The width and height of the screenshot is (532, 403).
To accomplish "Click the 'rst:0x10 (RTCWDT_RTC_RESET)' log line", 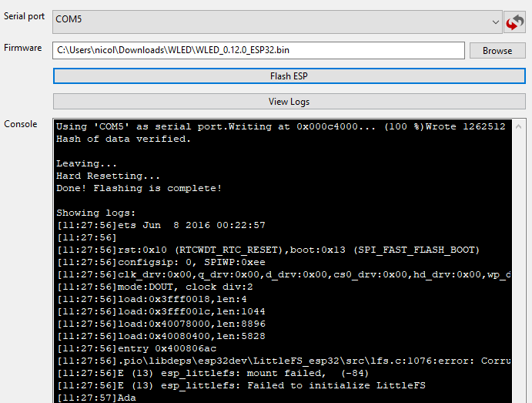I will 269,250.
